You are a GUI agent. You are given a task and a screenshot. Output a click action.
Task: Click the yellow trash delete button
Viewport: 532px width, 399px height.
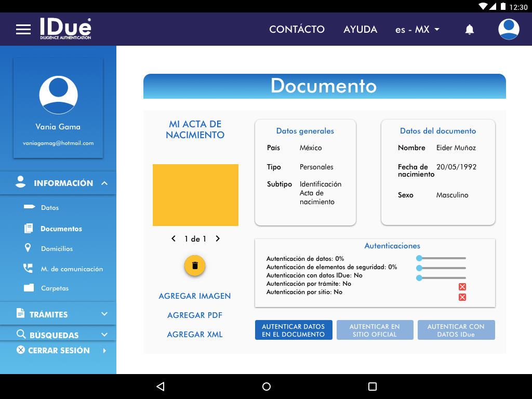[195, 265]
